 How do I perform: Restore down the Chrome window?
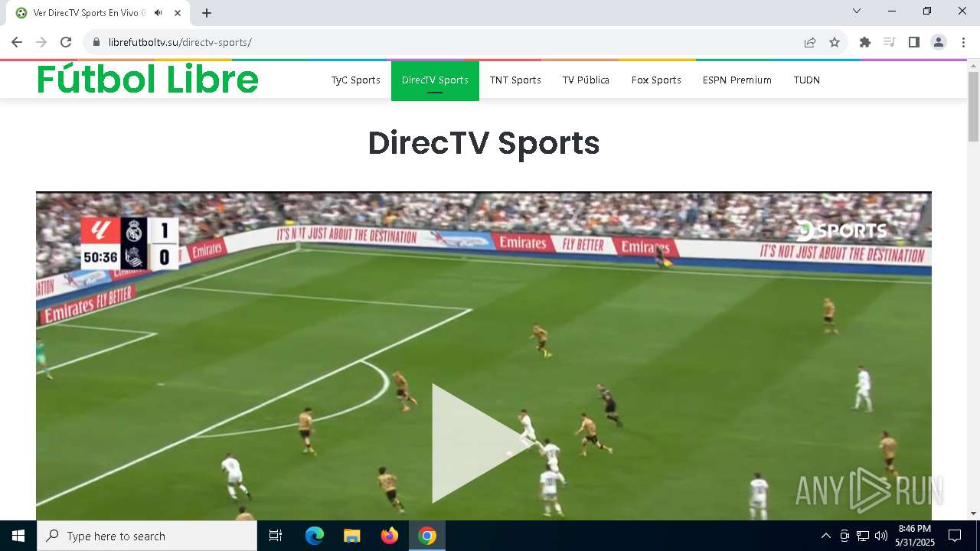click(x=927, y=11)
